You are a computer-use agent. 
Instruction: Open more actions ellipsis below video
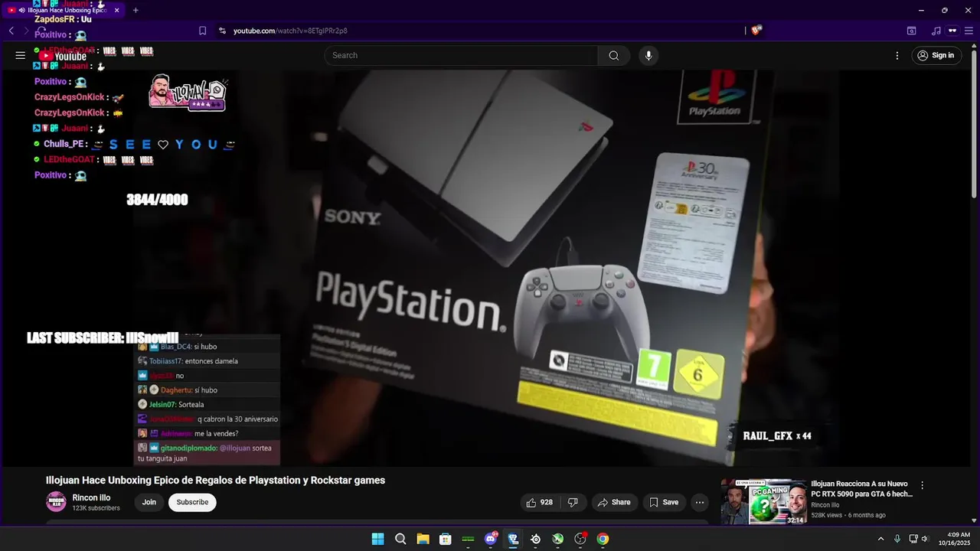(x=699, y=502)
